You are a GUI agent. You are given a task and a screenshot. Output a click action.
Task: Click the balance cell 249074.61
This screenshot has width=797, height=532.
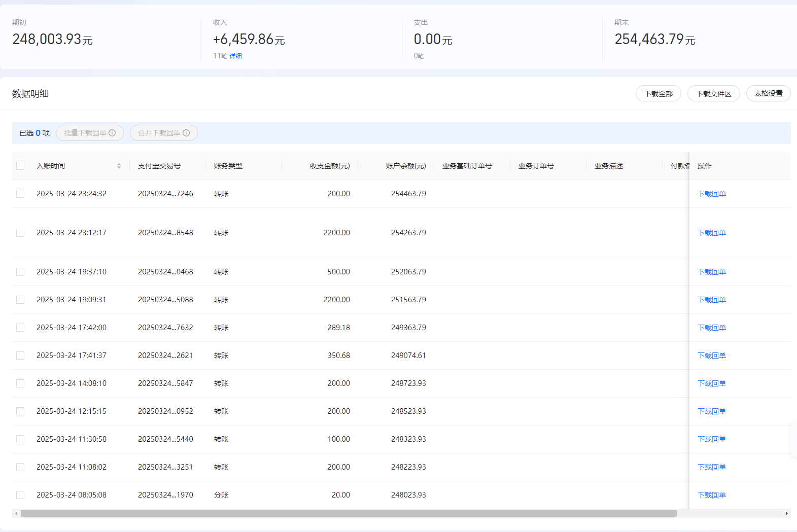point(408,356)
